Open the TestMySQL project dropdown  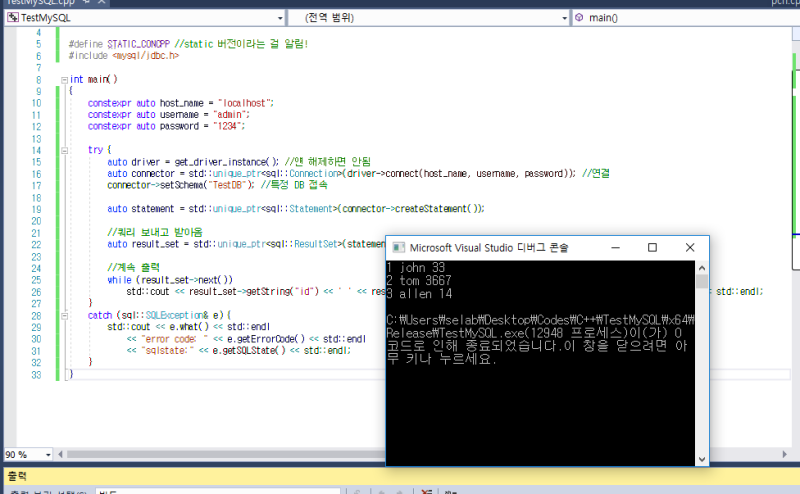pos(279,18)
